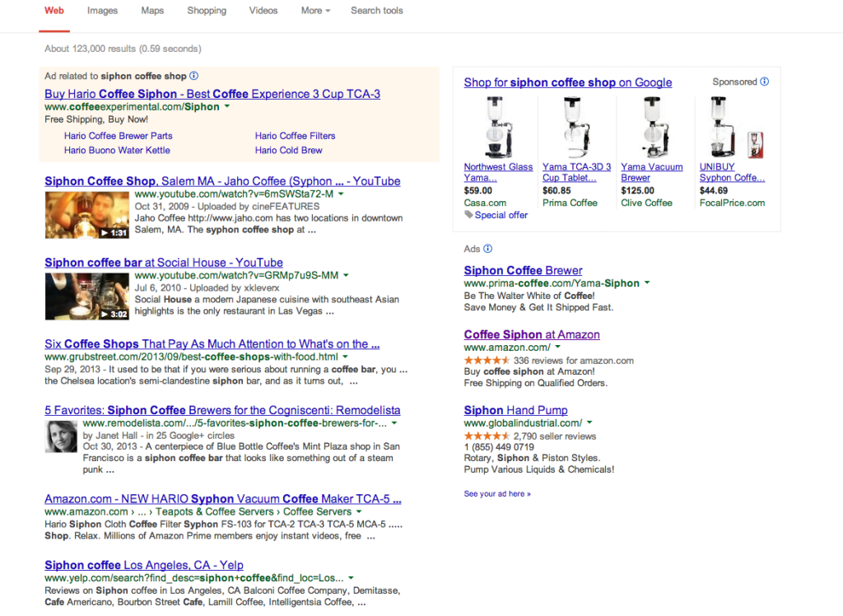Open the Siphon Coffee Brewer ad
The height and width of the screenshot is (616, 843).
pyautogui.click(x=523, y=271)
